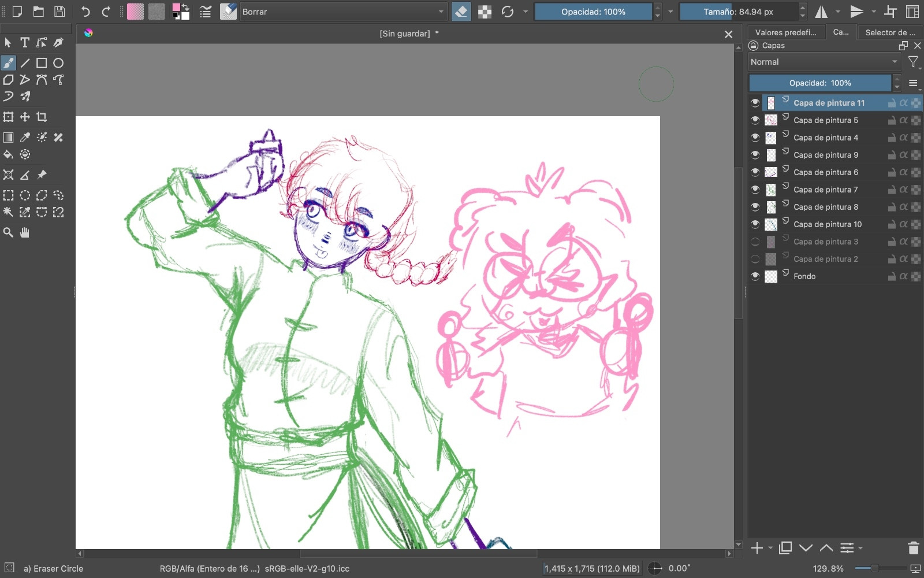This screenshot has width=924, height=578.
Task: Select the Crop tool
Action: (42, 117)
